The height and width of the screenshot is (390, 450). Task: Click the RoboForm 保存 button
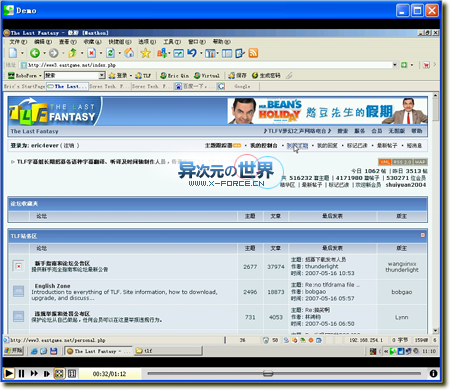pos(237,76)
